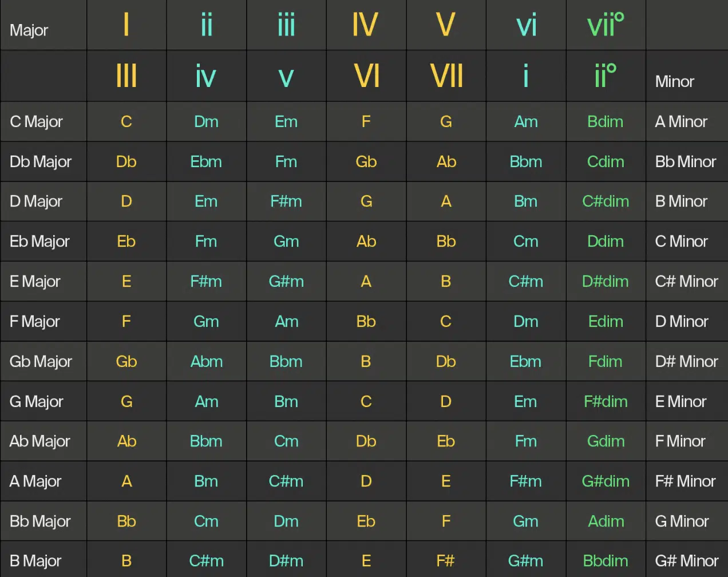The width and height of the screenshot is (728, 577).
Task: Click the "Gdim" chord cell
Action: pos(606,441)
